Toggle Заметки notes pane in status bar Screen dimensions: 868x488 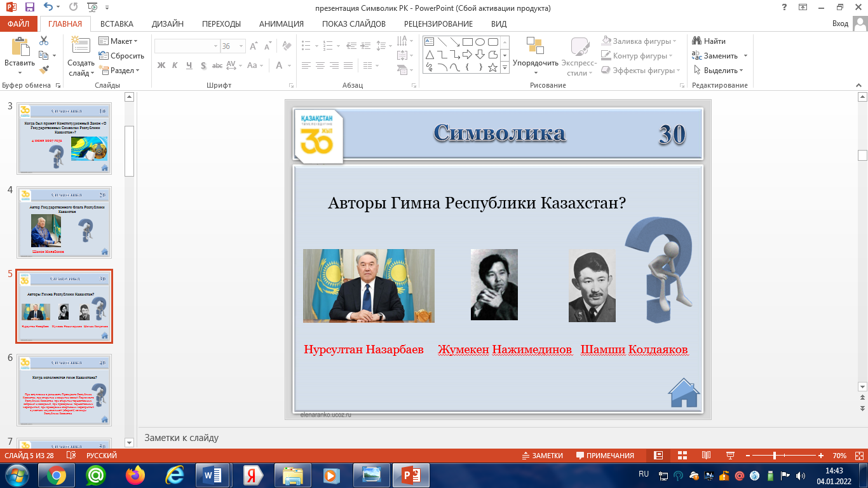542,456
